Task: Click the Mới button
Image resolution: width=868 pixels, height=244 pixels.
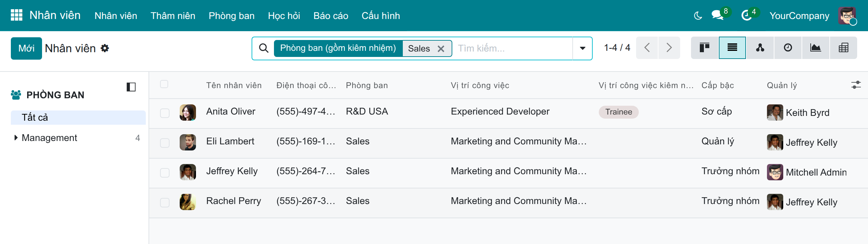Action: [x=26, y=48]
